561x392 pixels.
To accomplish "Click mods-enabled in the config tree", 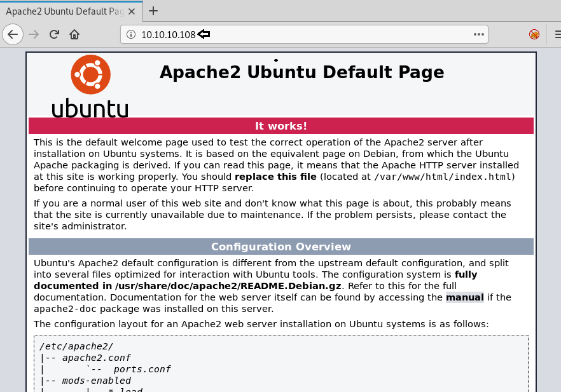I will coord(96,381).
